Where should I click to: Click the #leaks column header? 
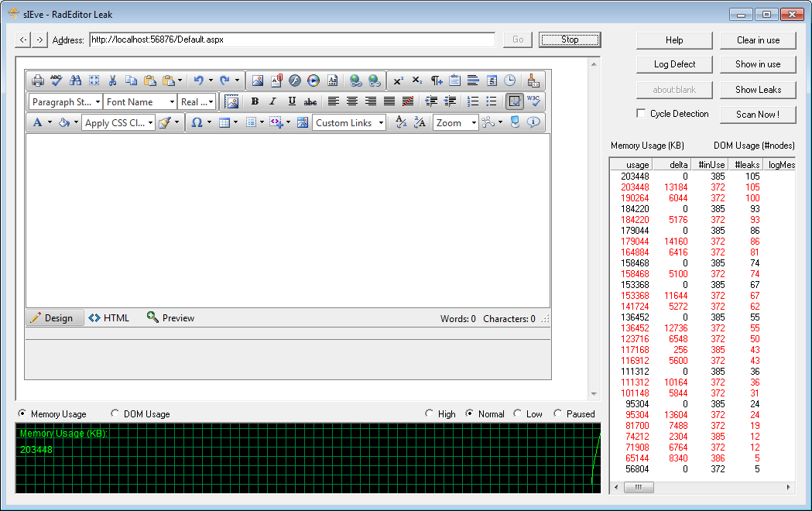(745, 165)
